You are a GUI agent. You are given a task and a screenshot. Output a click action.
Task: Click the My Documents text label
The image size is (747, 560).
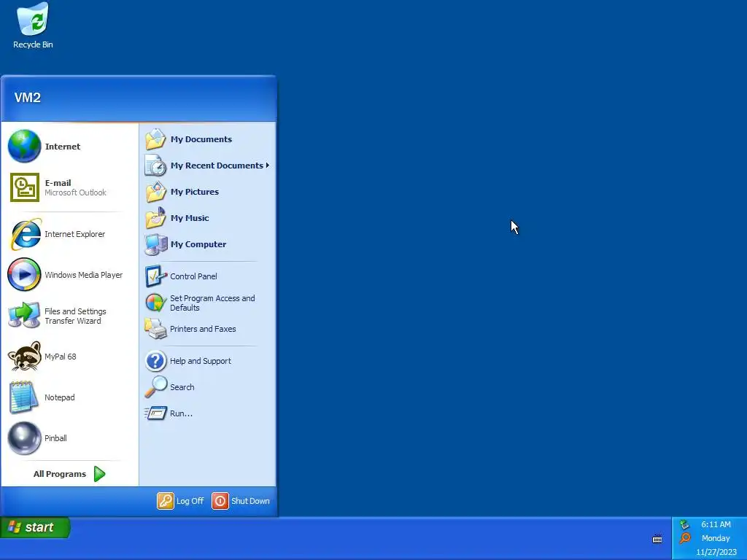(201, 139)
